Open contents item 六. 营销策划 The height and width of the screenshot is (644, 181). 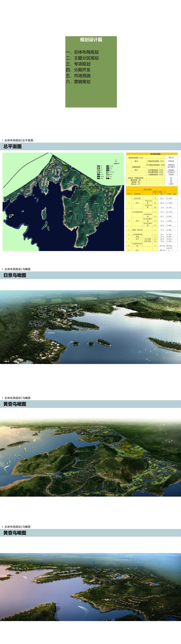(78, 81)
